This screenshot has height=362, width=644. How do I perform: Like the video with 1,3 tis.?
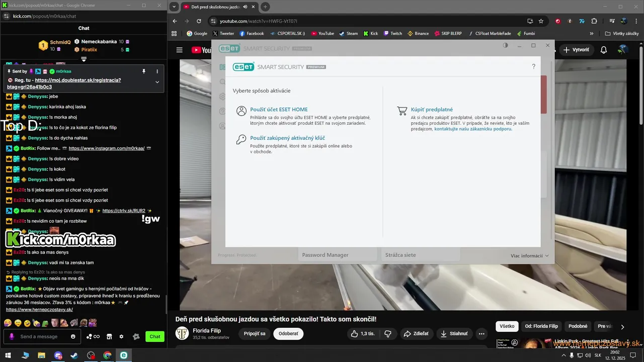(x=363, y=334)
